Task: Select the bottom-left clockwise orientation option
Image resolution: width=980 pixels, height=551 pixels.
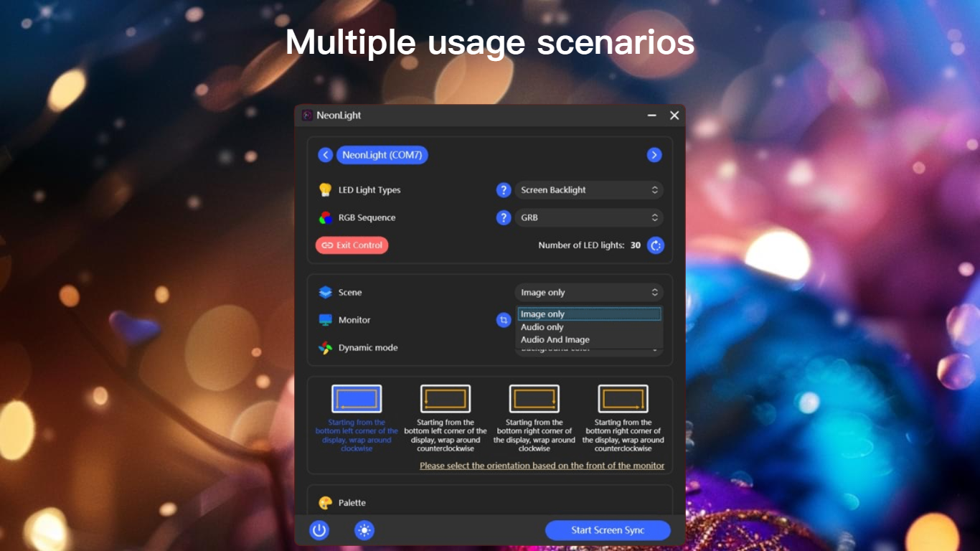Action: 357,398
